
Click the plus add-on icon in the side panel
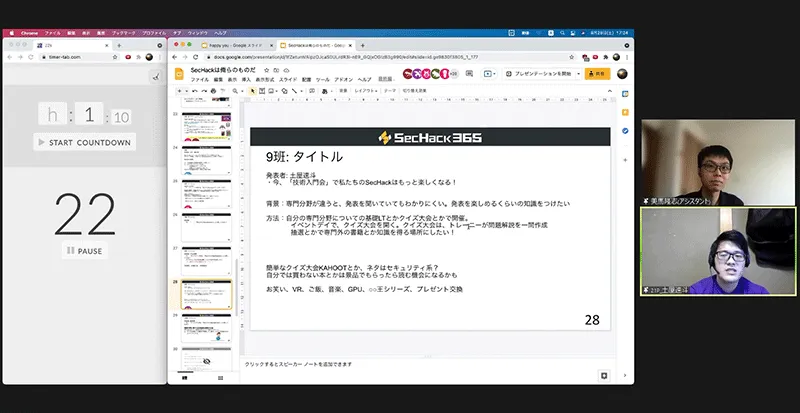pyautogui.click(x=625, y=160)
